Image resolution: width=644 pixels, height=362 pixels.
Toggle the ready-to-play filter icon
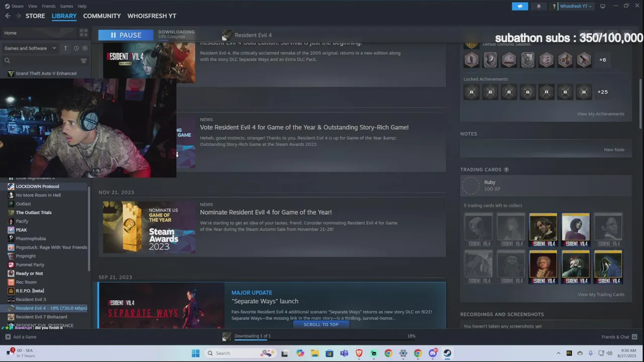[x=85, y=48]
